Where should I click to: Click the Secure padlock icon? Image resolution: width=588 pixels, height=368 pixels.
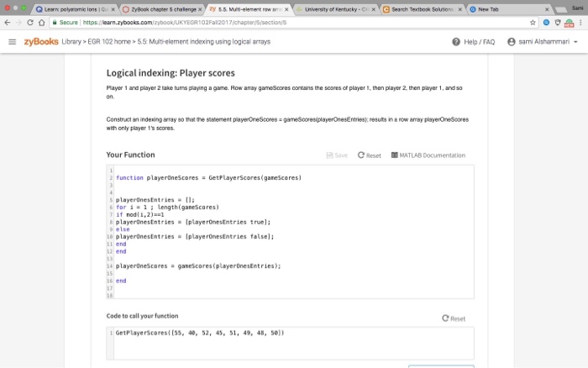(55, 23)
